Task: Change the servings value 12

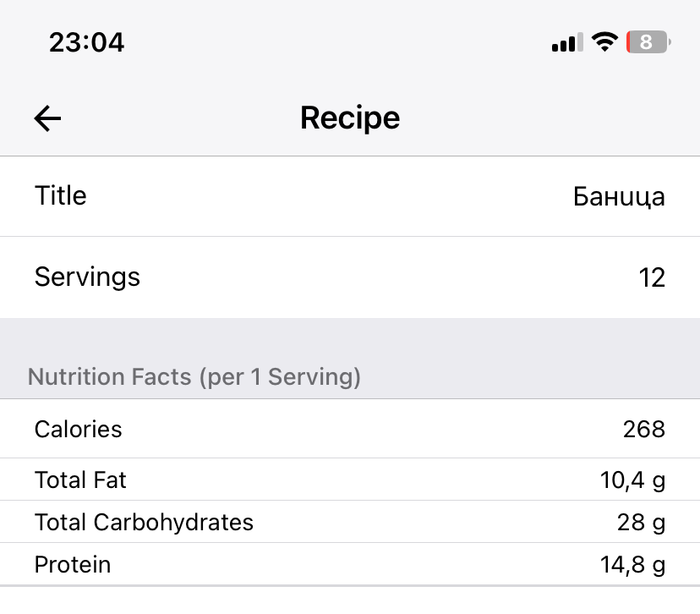Action: coord(652,277)
